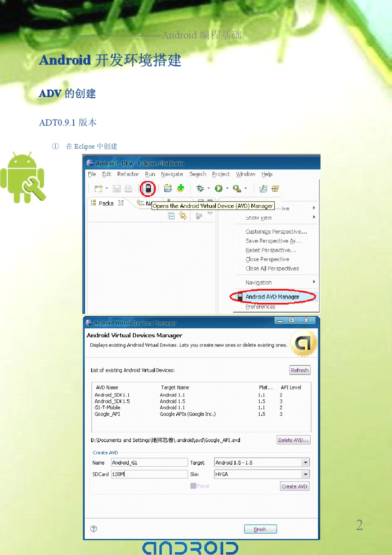392x555 pixels.
Task: Choose Close Perspective menu entry
Action: (267, 259)
